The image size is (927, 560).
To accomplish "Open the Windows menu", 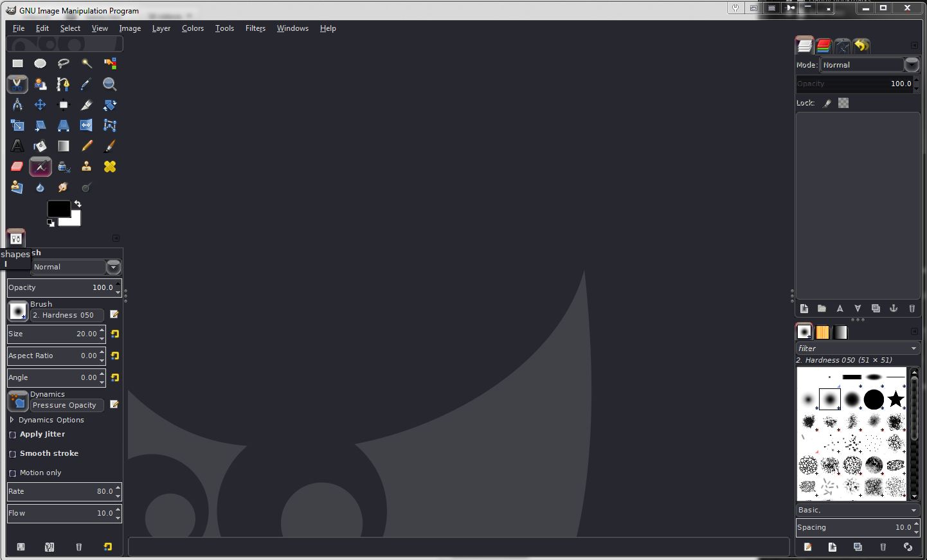I will point(292,28).
